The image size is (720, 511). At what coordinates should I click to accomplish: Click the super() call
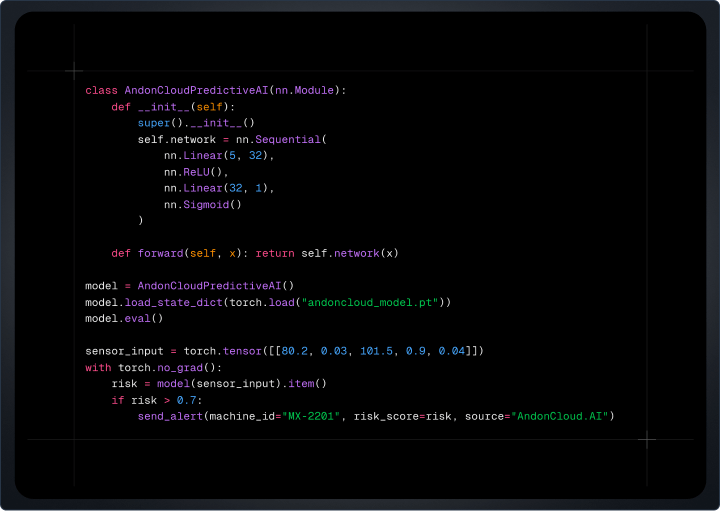tap(157, 123)
